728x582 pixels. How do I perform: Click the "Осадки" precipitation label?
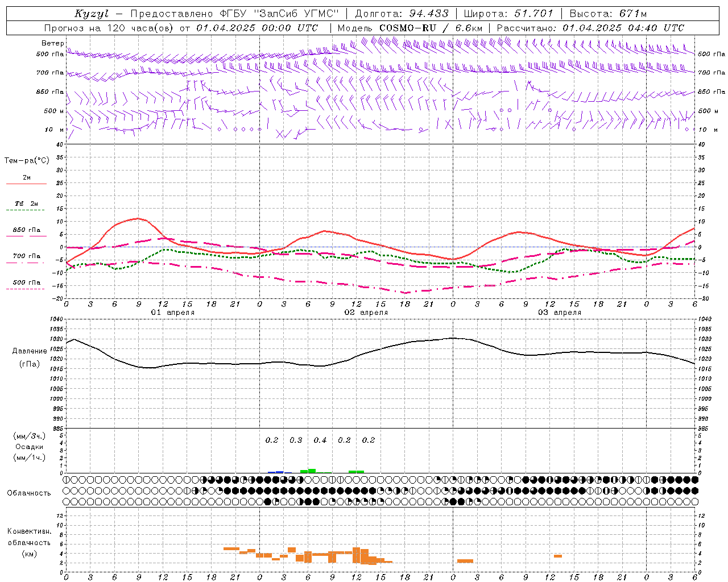pos(30,447)
